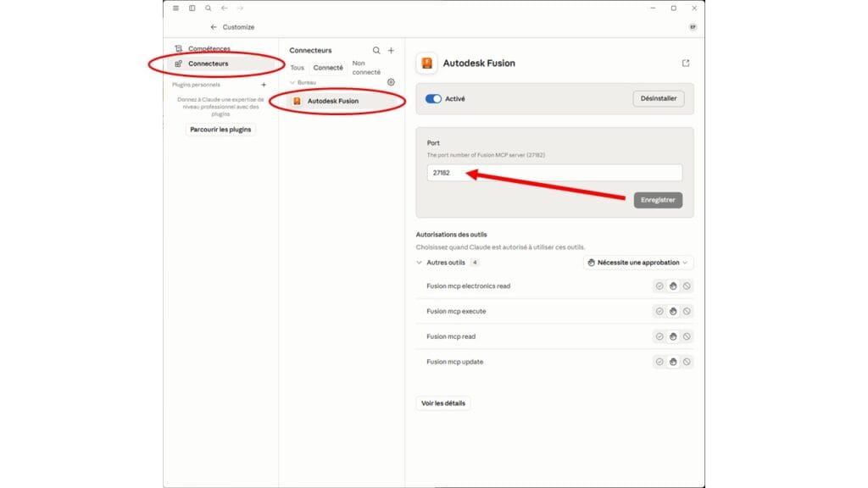The image size is (868, 488).
Task: Click the Désinstaller button
Action: point(658,98)
